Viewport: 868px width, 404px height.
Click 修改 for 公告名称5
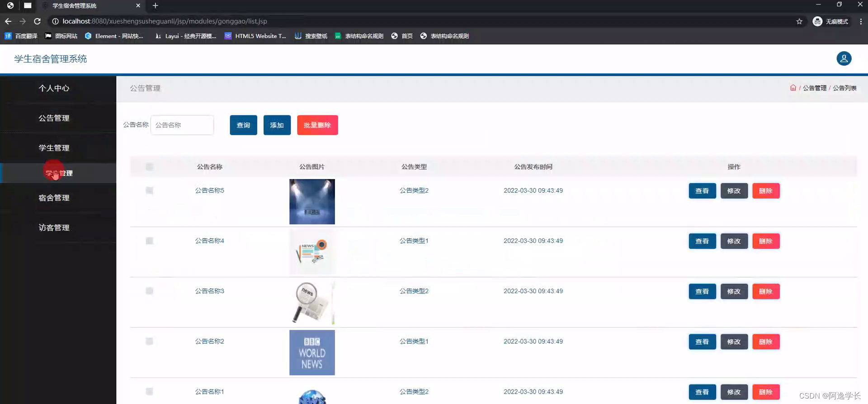tap(734, 191)
